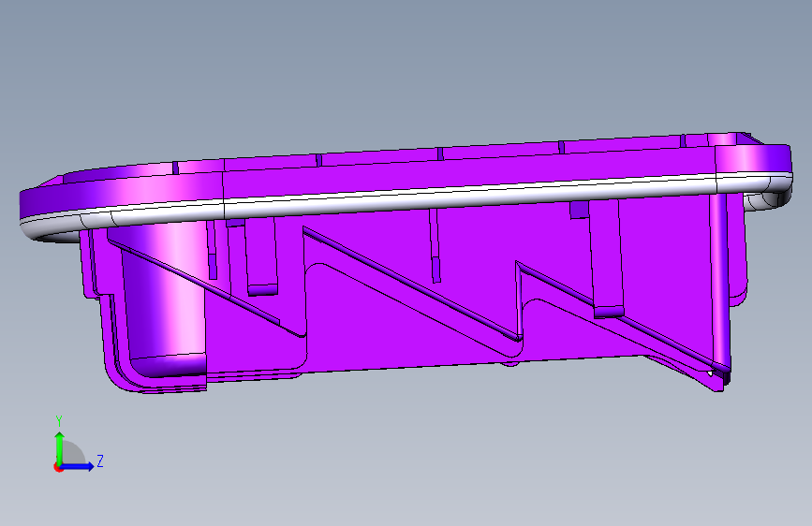Click the blue Z axis arrow of the triad
The width and height of the screenshot is (812, 526).
(77, 466)
